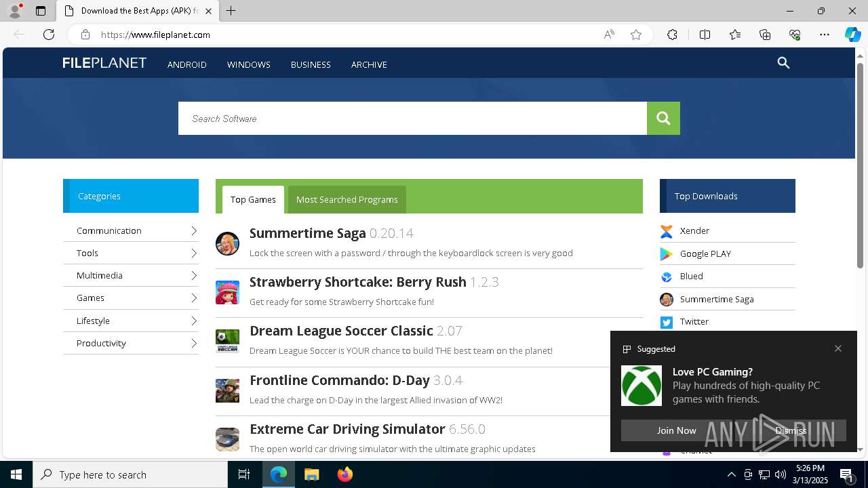Screen dimensions: 868x488
Task: Open the Tab actions menu icon
Action: [x=41, y=11]
